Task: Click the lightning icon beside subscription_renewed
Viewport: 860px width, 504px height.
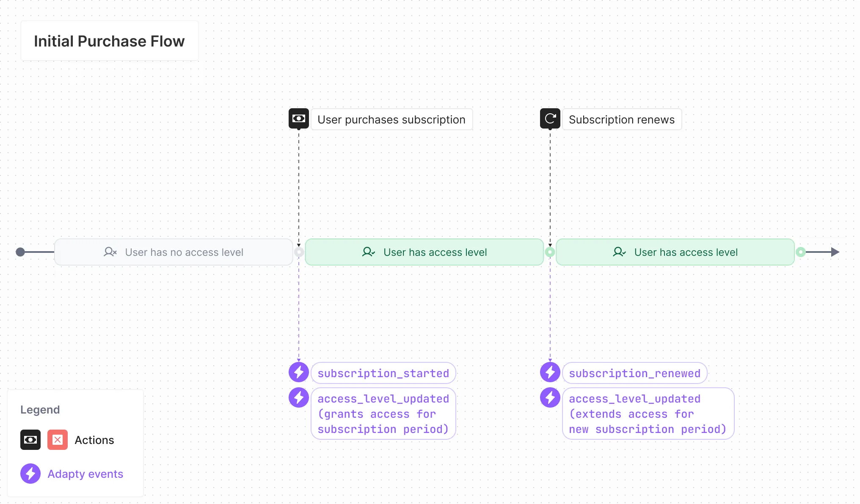Action: pyautogui.click(x=550, y=373)
